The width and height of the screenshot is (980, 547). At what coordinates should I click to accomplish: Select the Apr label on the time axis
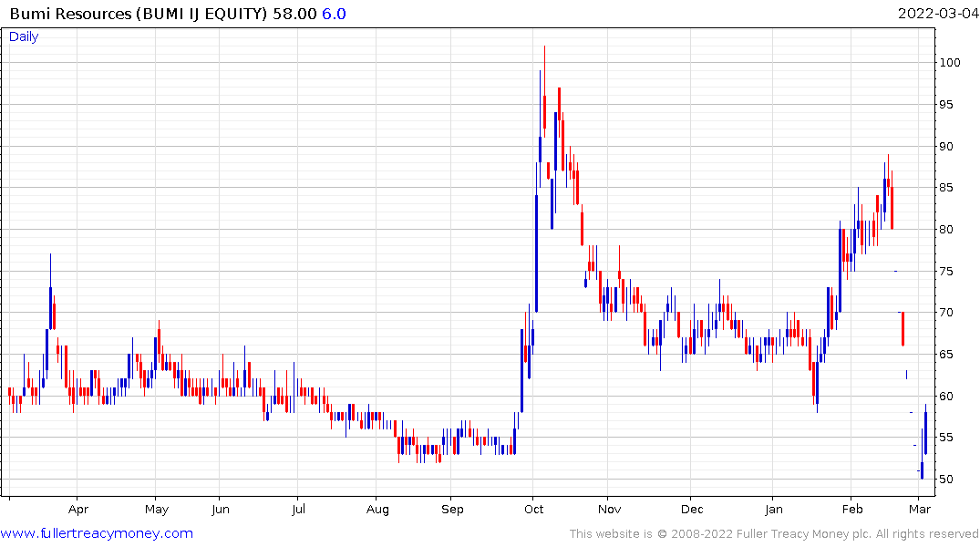click(x=77, y=510)
